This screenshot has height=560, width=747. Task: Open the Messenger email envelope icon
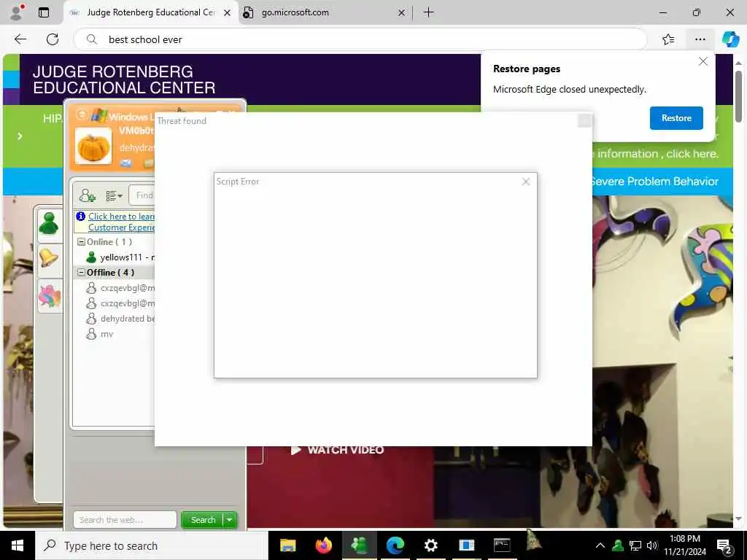point(125,163)
